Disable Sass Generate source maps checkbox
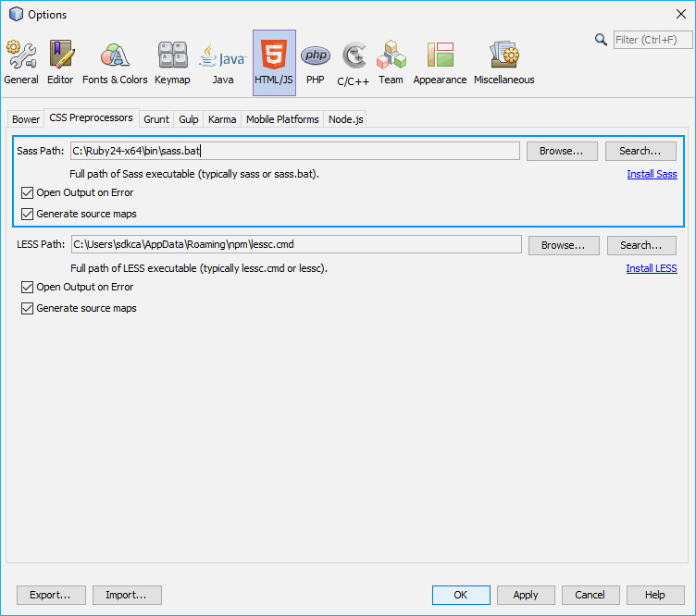Viewport: 696px width, 616px height. tap(28, 215)
